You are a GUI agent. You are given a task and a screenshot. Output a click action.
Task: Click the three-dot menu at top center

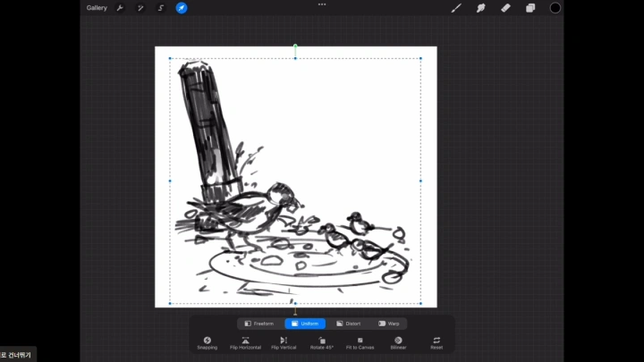322,4
